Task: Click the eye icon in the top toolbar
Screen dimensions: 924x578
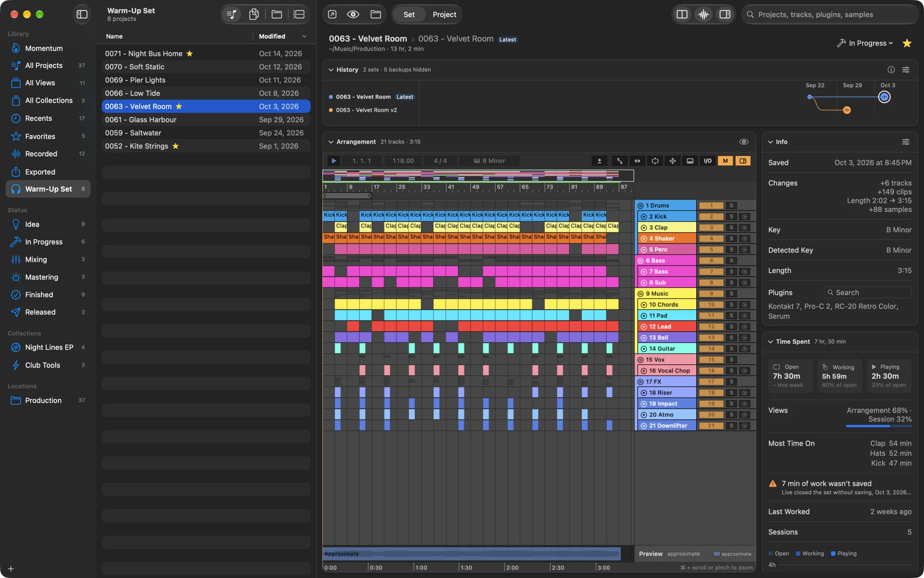Action: pyautogui.click(x=353, y=15)
